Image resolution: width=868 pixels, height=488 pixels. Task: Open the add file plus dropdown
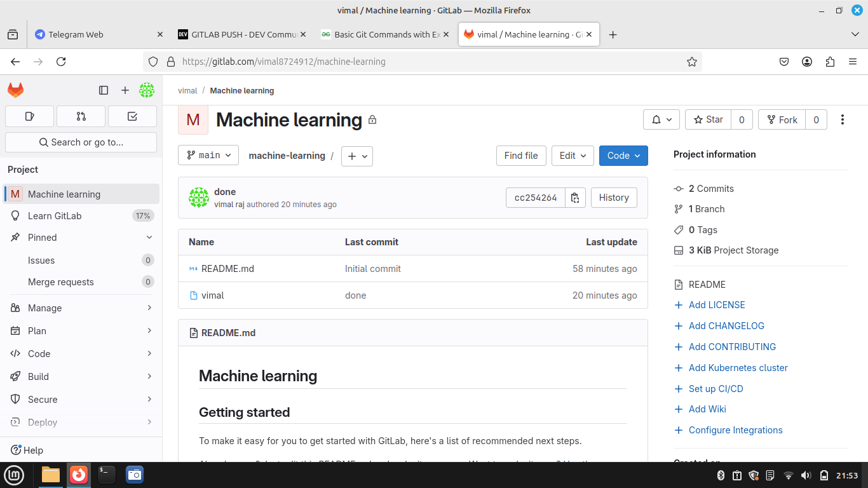tap(357, 156)
